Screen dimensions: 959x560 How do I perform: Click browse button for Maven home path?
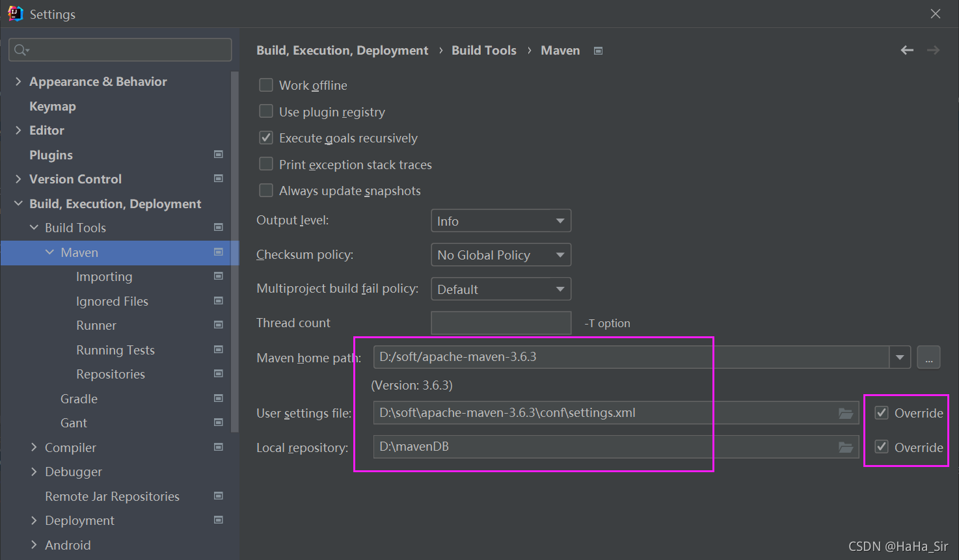928,357
